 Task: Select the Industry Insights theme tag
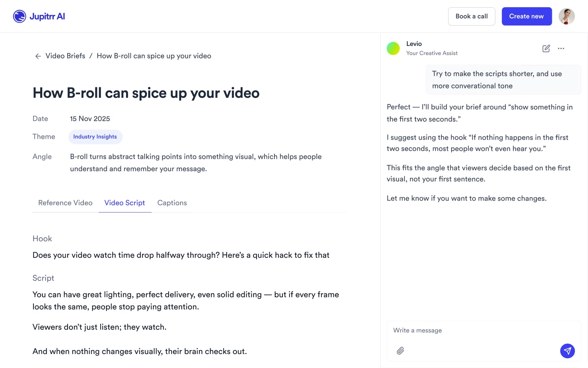click(x=95, y=137)
